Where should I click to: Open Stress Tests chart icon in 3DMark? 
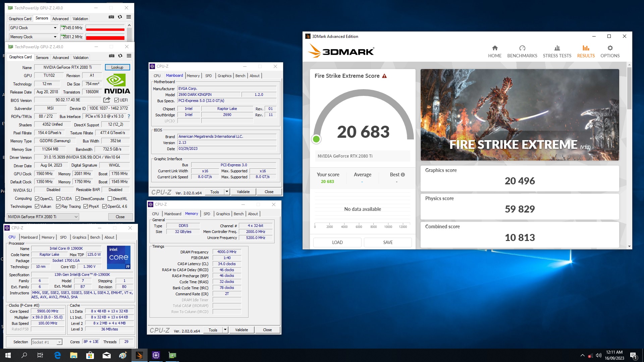(557, 48)
